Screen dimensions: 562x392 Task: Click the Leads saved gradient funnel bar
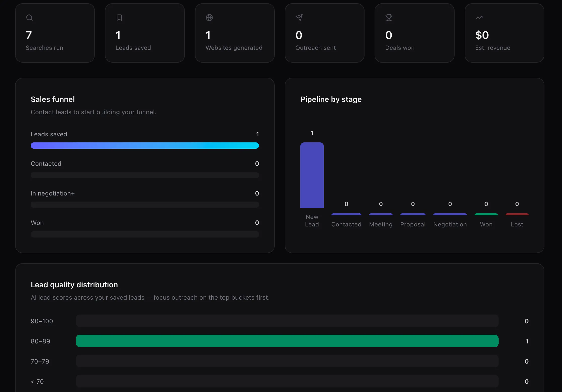coord(145,146)
